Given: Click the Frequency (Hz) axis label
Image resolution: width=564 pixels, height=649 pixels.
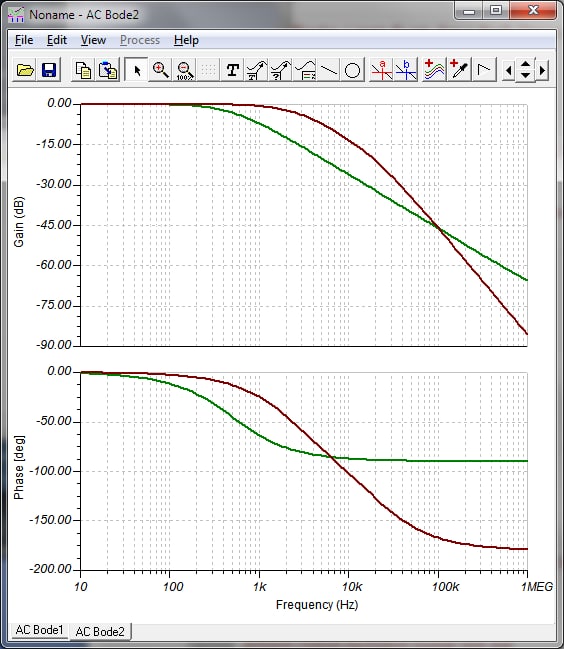Looking at the screenshot, I should click(317, 605).
